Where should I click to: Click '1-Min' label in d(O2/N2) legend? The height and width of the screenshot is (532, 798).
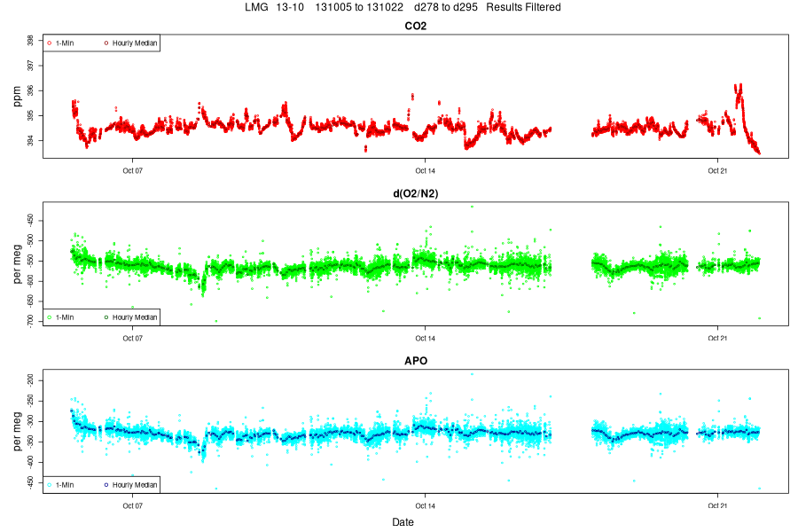(65, 317)
